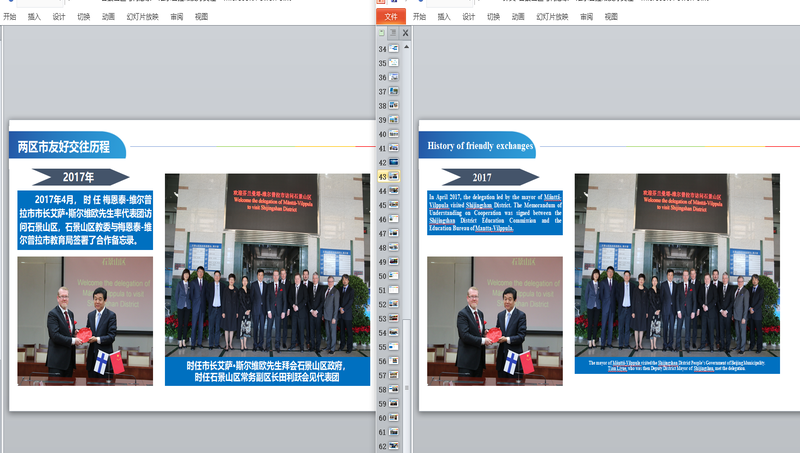
Task: Select slide 55 thumbnail
Action: (x=393, y=347)
